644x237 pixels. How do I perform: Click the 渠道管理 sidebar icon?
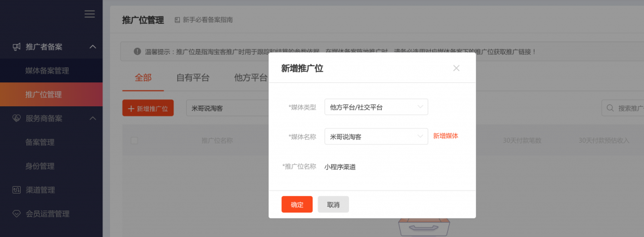[16, 190]
